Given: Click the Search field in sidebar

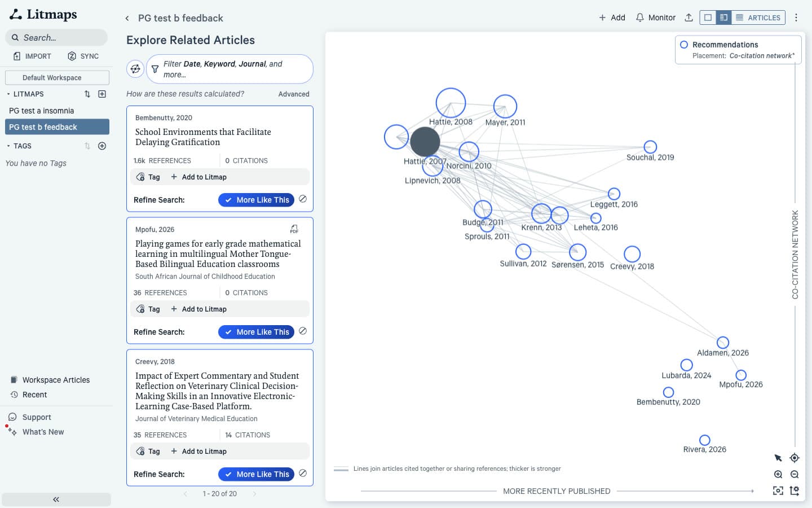Looking at the screenshot, I should pos(56,37).
